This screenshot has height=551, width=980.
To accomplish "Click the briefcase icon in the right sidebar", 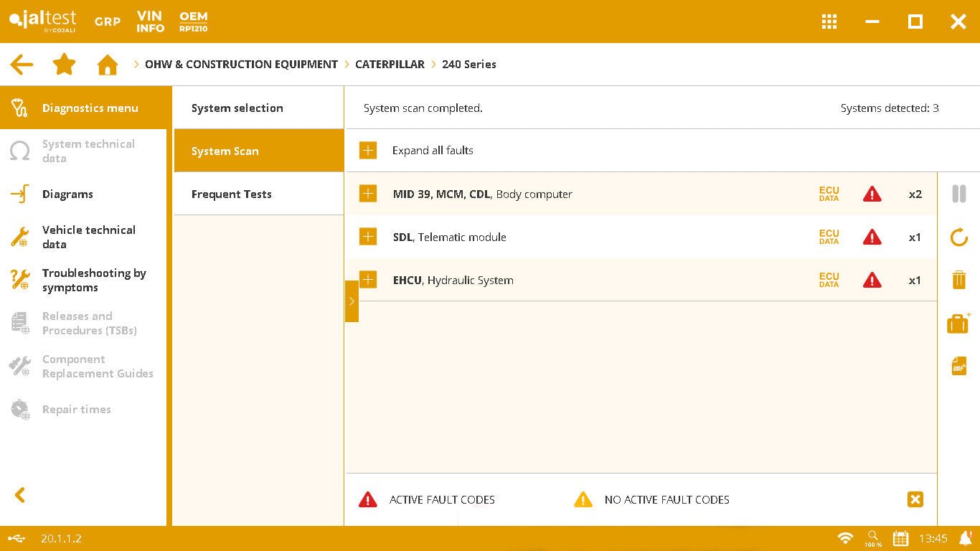I will tap(958, 324).
